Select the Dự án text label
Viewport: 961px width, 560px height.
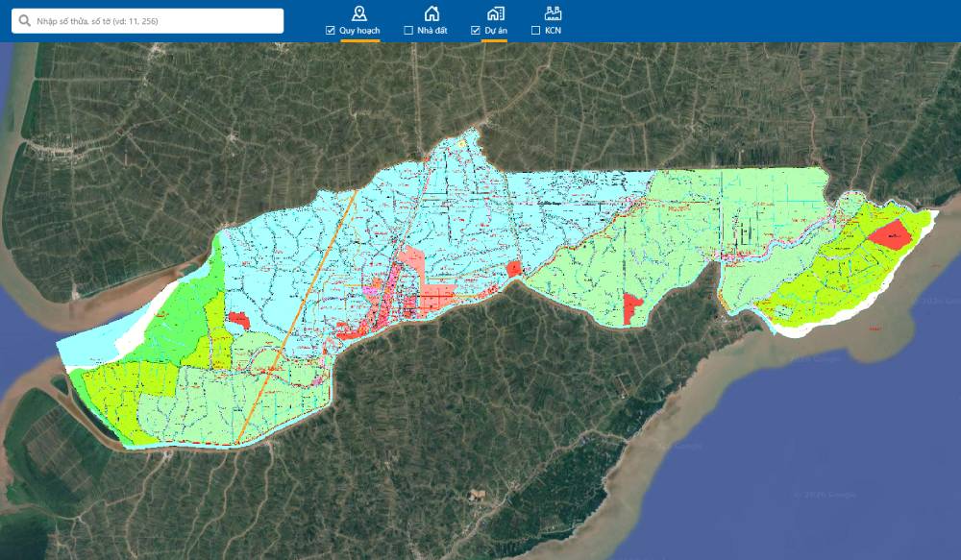496,31
